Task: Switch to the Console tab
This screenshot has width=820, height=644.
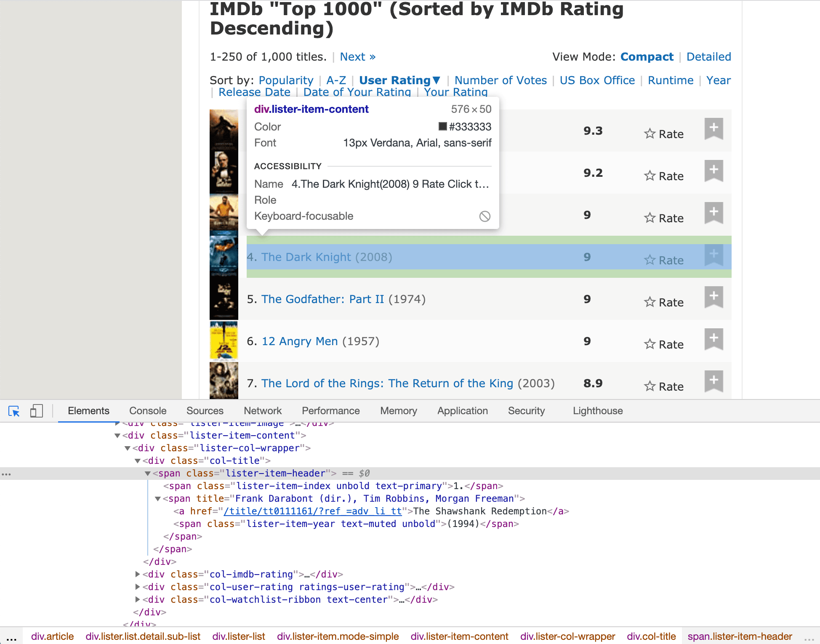Action: point(148,411)
